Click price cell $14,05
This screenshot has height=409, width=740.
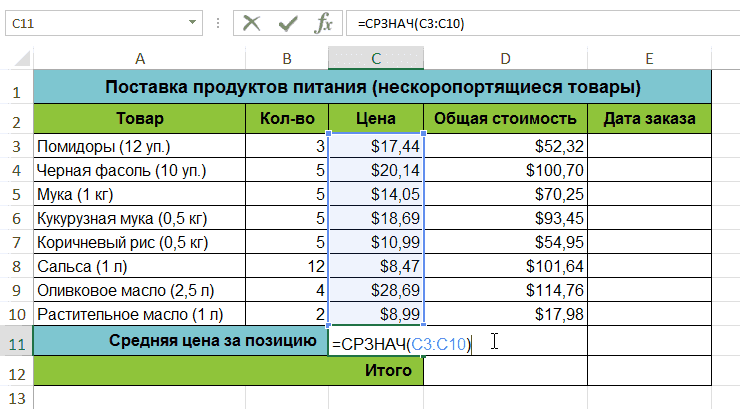pyautogui.click(x=376, y=194)
